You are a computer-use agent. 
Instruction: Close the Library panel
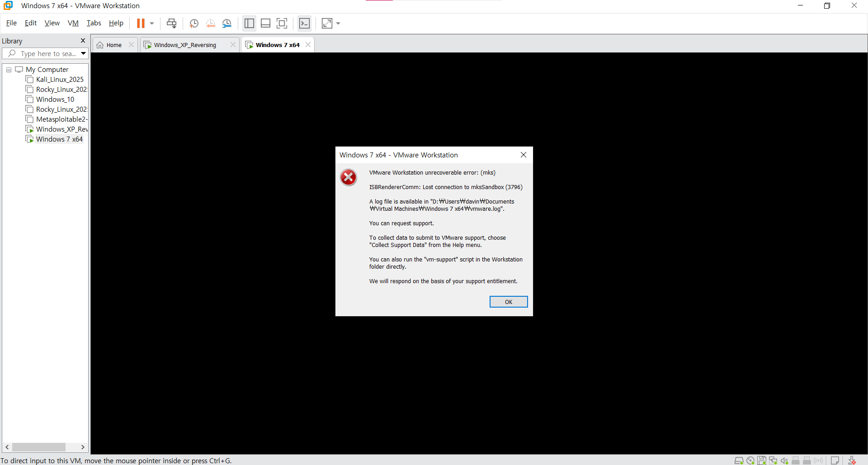coord(83,41)
